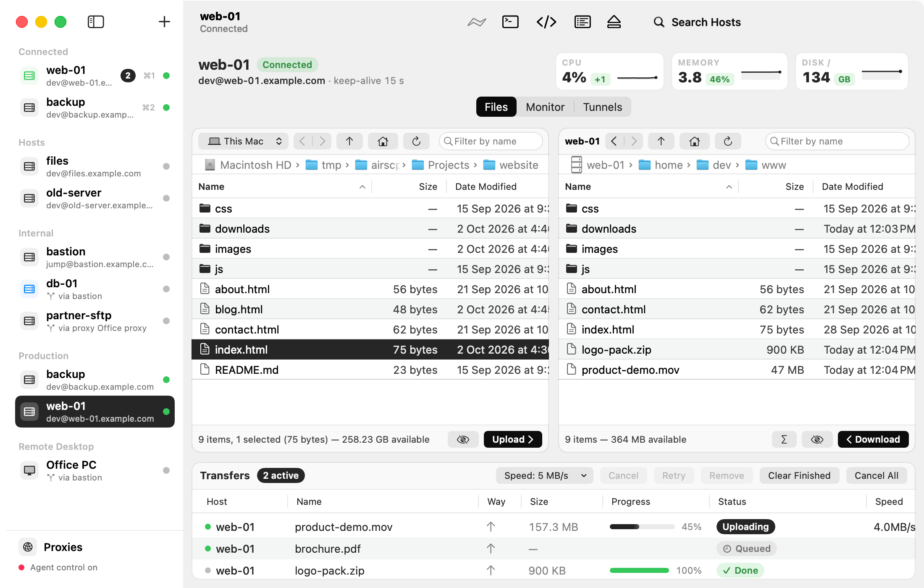
Task: Select old-server host in sidebar
Action: [x=95, y=198]
